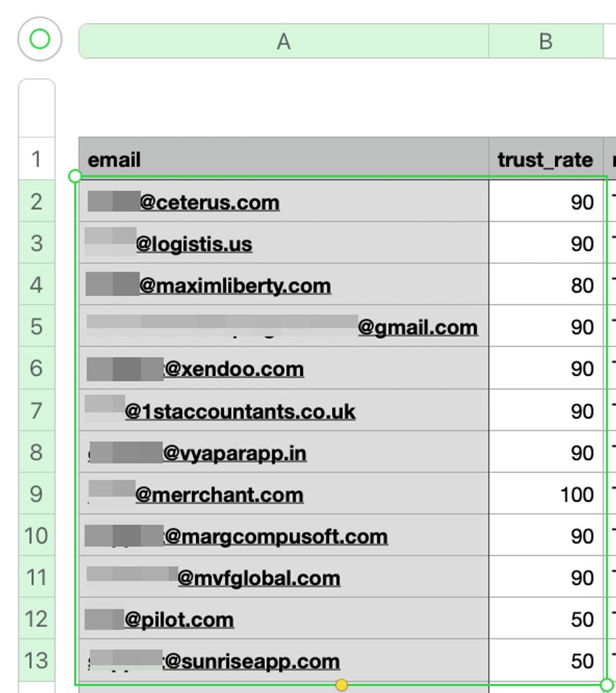Click the bottom-right green selection handle

pos(607,685)
